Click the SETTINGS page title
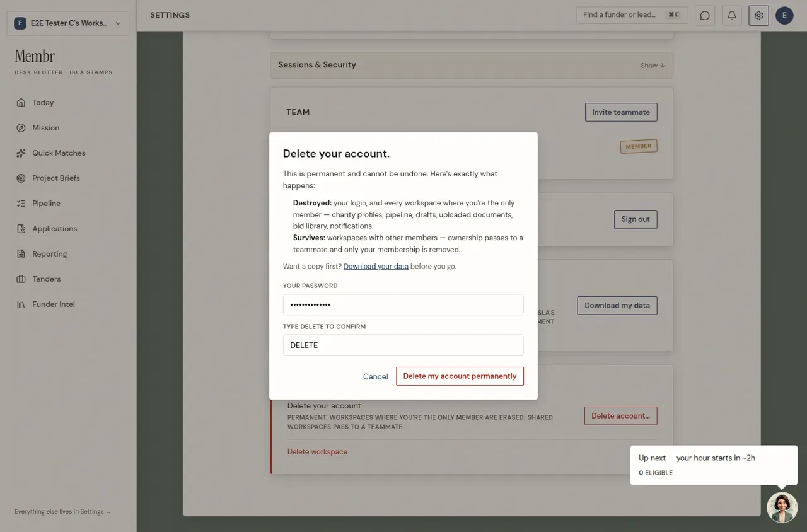Image resolution: width=807 pixels, height=532 pixels. coord(170,15)
